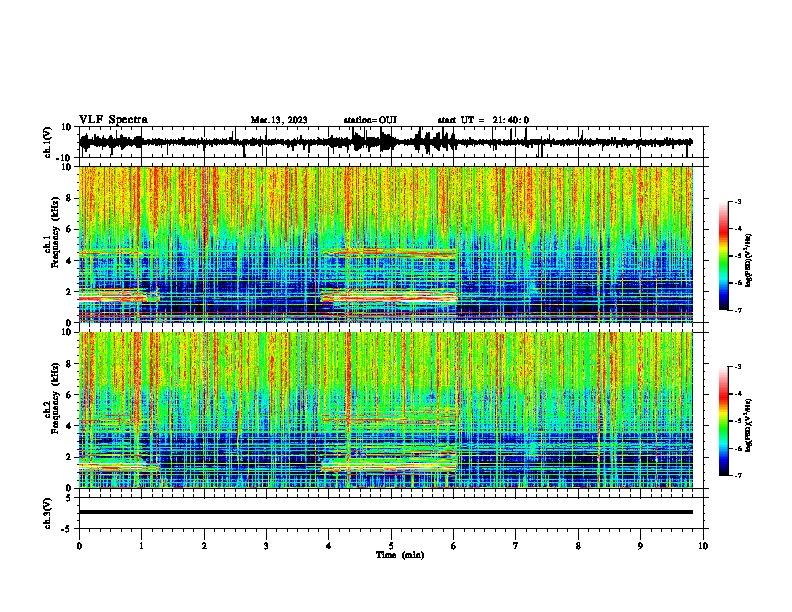Click the 8 kHz tick on ch.2 spectrogram
The image size is (792, 612).
(69, 364)
